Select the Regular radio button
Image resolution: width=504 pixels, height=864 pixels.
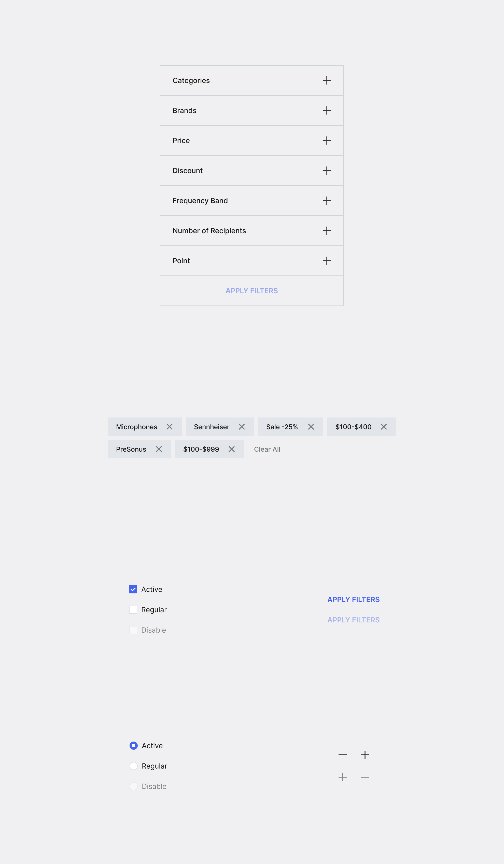pos(134,766)
